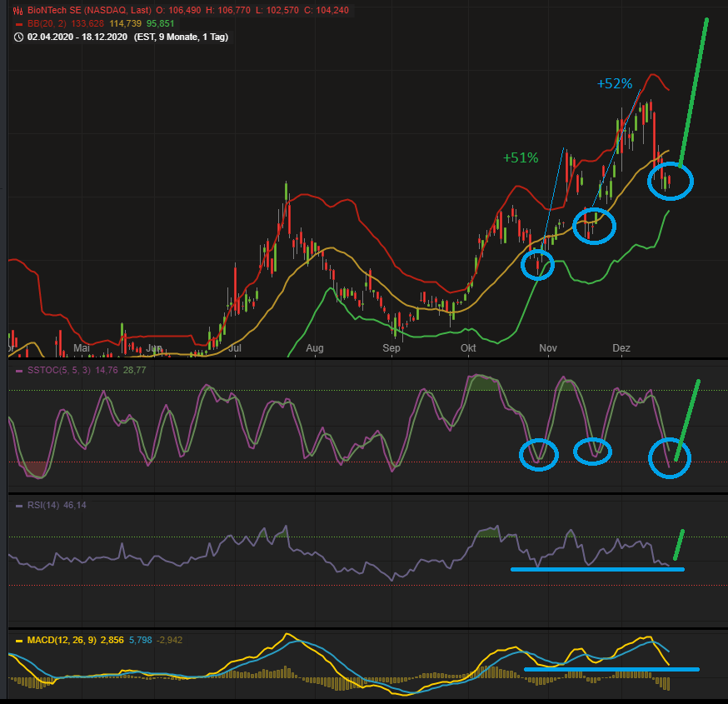Click the Sep axis label
The height and width of the screenshot is (704, 728).
click(391, 347)
